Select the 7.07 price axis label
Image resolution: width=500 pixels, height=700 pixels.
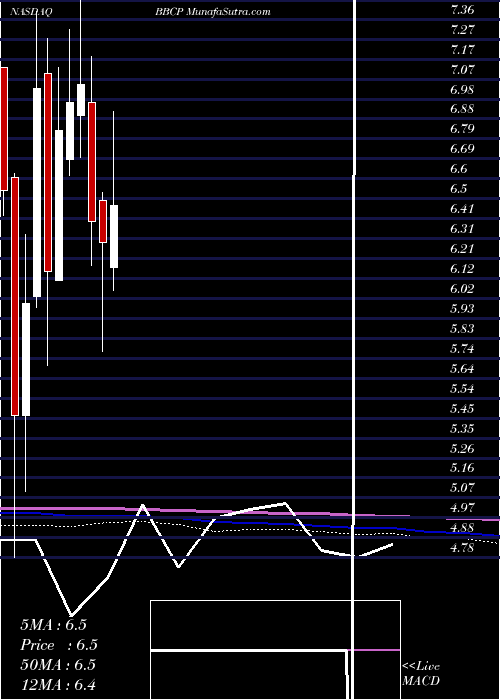(x=462, y=70)
